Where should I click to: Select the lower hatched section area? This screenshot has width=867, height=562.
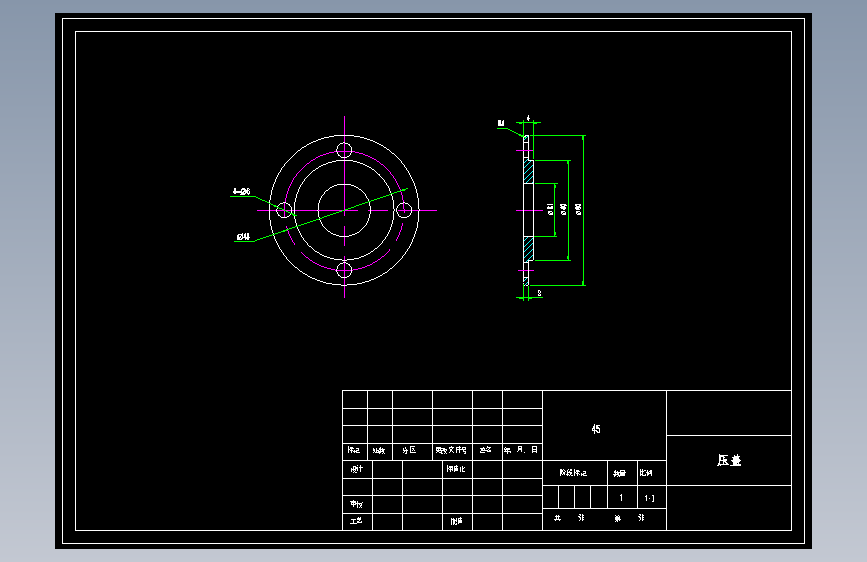point(529,249)
